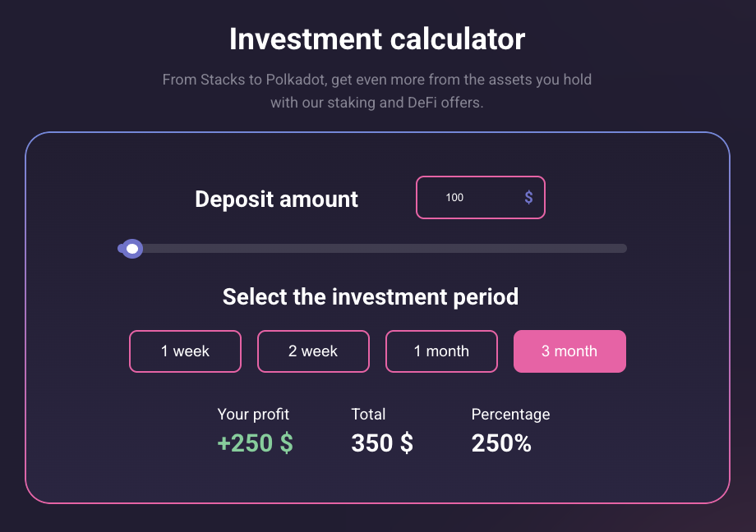Viewport: 756px width, 532px height.
Task: Click the 'From Stacks to Polkadot' subtitle line
Action: tap(377, 80)
